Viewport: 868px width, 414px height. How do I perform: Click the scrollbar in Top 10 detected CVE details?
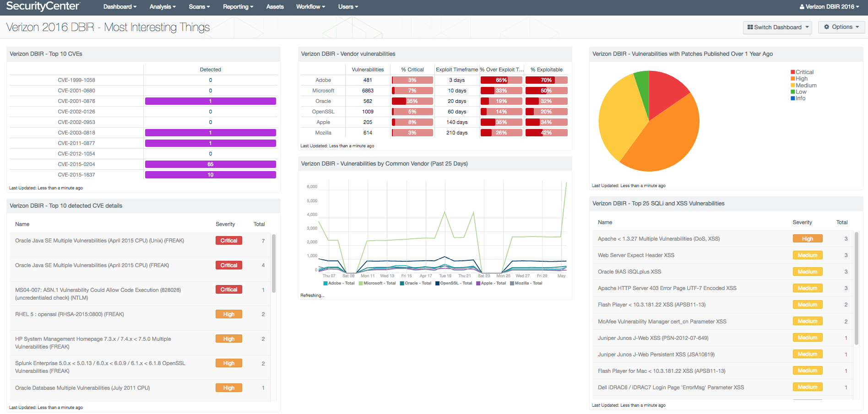point(274,263)
